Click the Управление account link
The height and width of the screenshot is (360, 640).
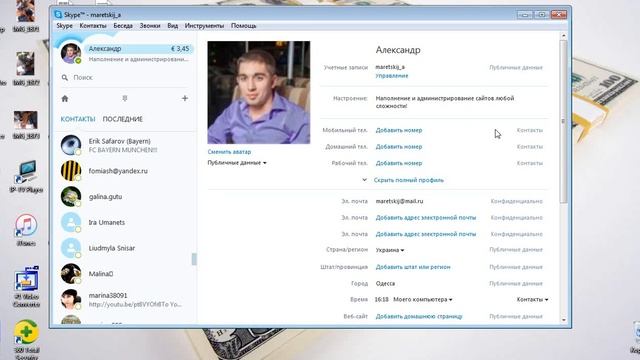point(392,76)
